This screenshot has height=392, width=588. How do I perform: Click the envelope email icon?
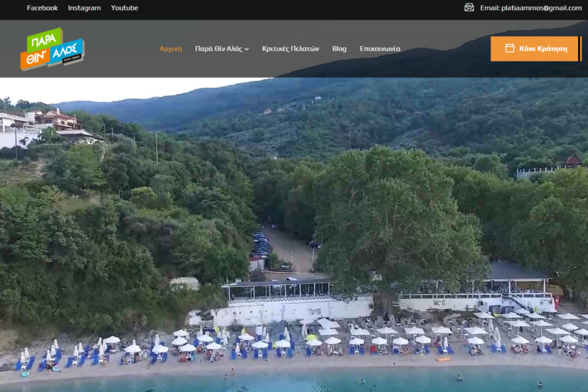point(469,7)
